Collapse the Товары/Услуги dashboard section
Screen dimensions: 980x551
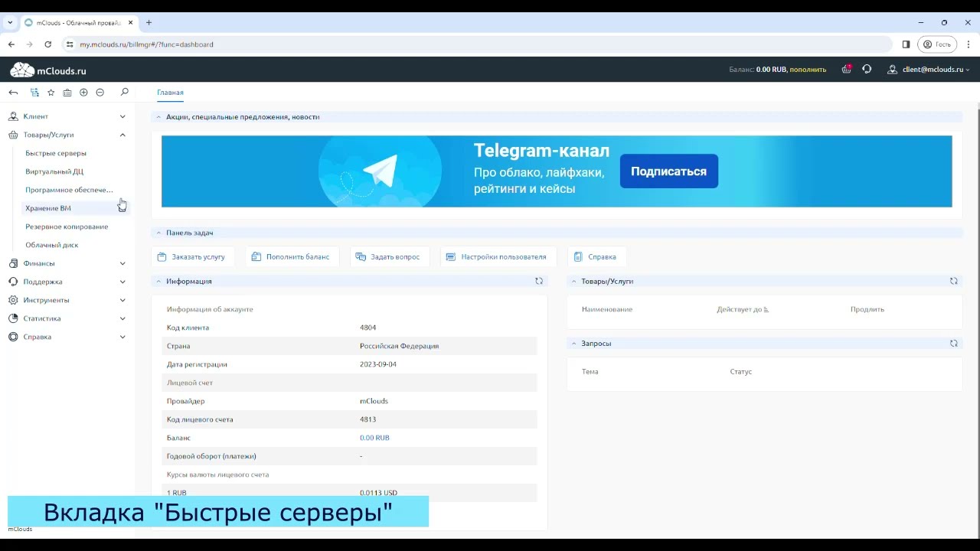tap(573, 282)
